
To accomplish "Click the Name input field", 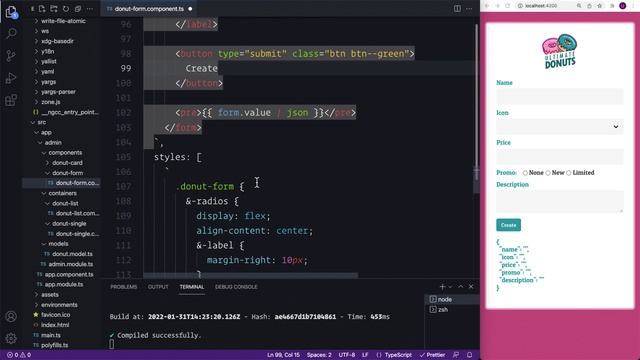I will coord(560,96).
